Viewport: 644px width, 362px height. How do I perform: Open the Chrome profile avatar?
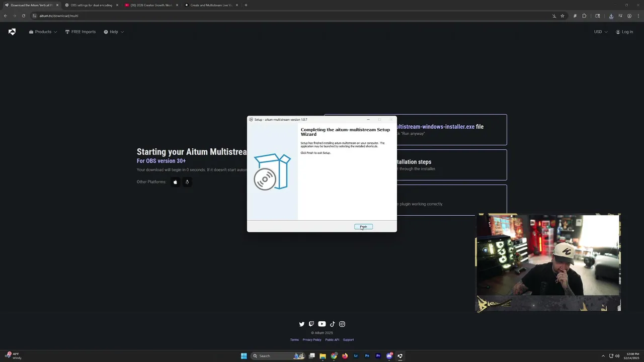[629, 16]
